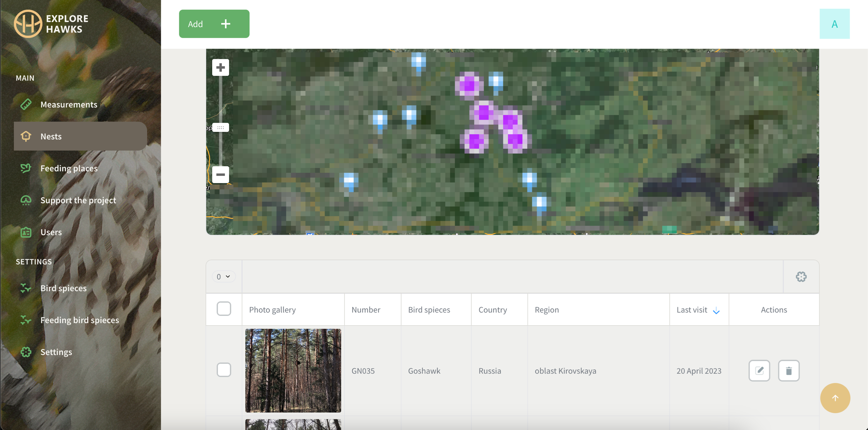Screen dimensions: 868x430
Task: Check the GN035 row checkbox
Action: (x=224, y=370)
